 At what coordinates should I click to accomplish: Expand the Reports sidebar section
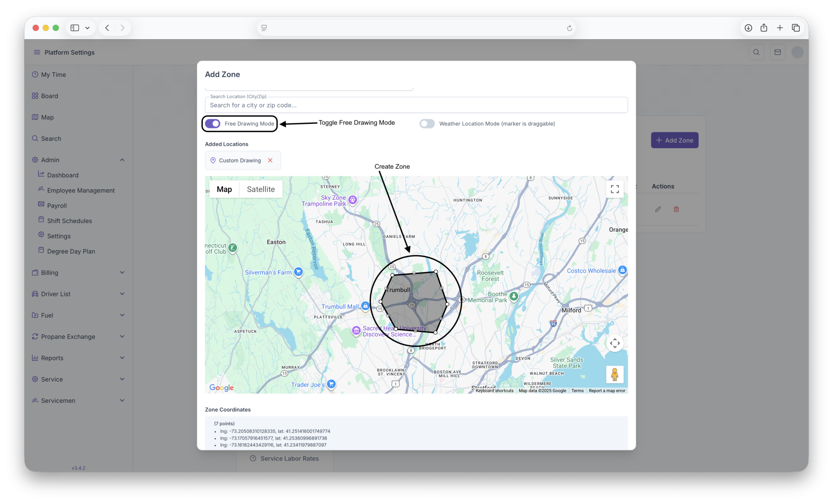122,358
